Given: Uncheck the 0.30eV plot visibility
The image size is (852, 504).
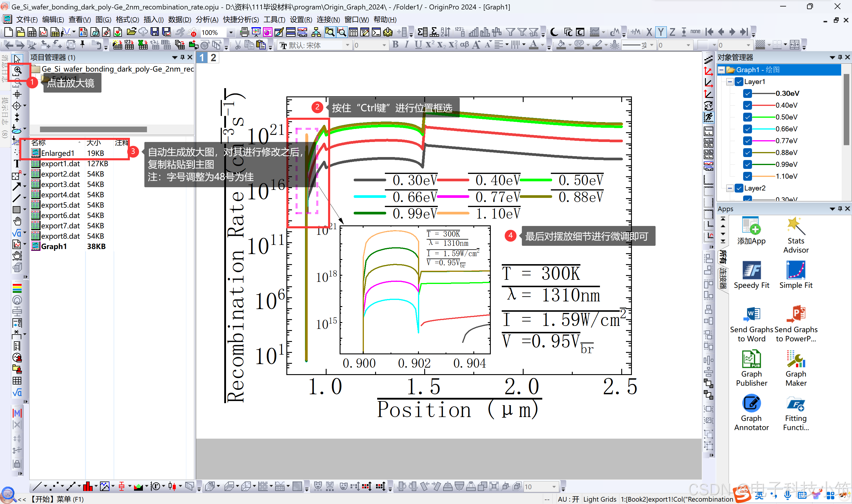Looking at the screenshot, I should [x=747, y=93].
